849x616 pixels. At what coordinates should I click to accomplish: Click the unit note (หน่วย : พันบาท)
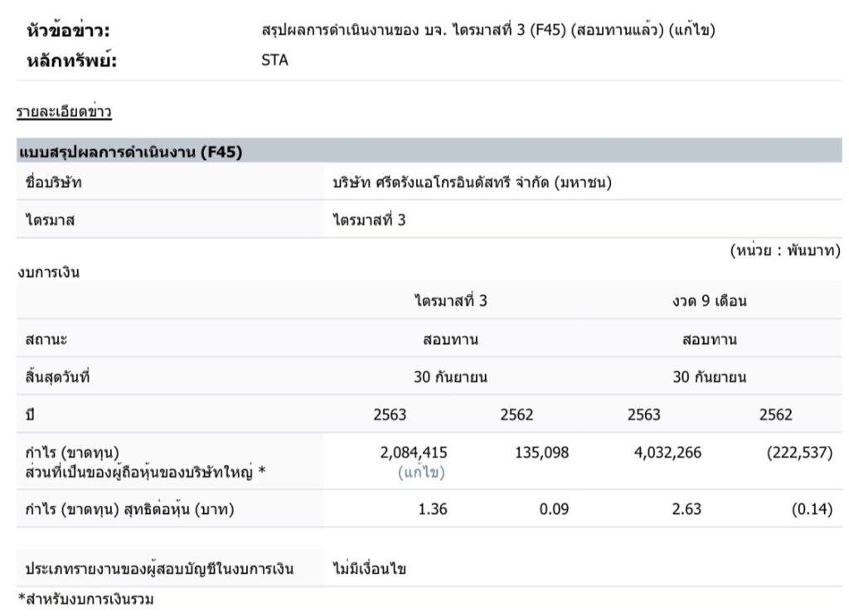pos(785,250)
